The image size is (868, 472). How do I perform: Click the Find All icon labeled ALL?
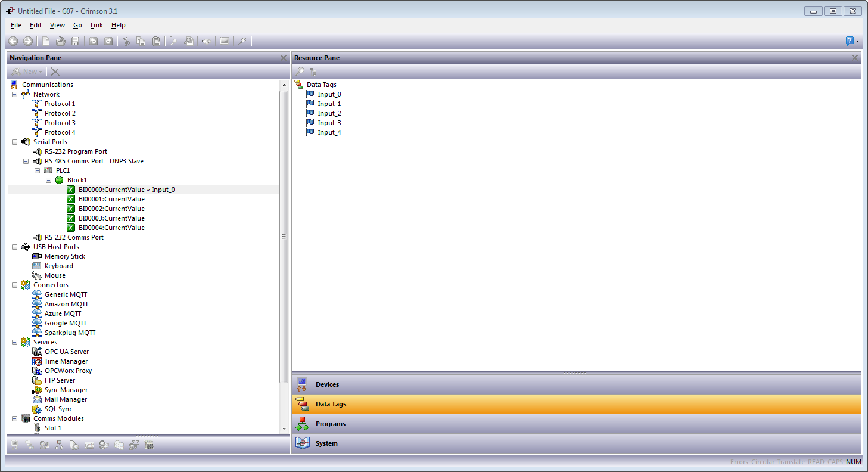coord(174,41)
